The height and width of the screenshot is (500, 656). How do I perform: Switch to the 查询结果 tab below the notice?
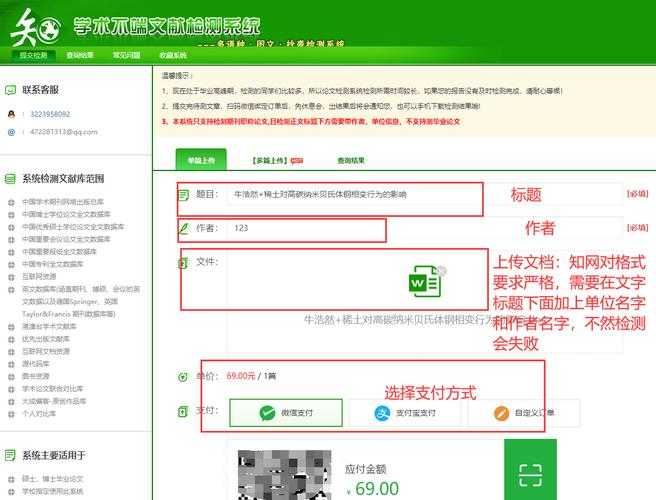(351, 161)
